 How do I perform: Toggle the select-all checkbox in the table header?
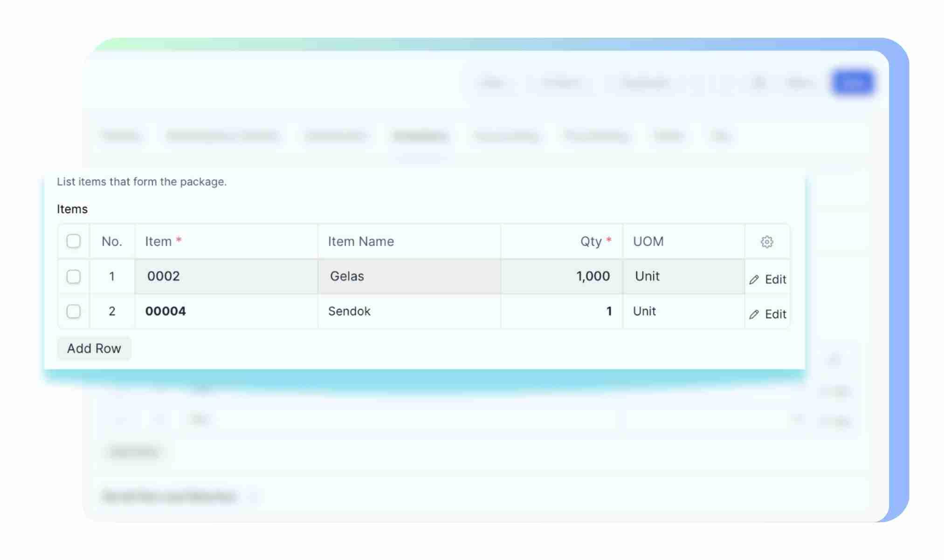pos(74,241)
